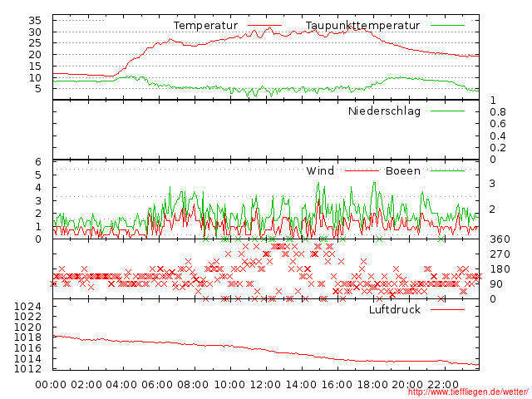Click the 14:00 time axis label

(301, 385)
